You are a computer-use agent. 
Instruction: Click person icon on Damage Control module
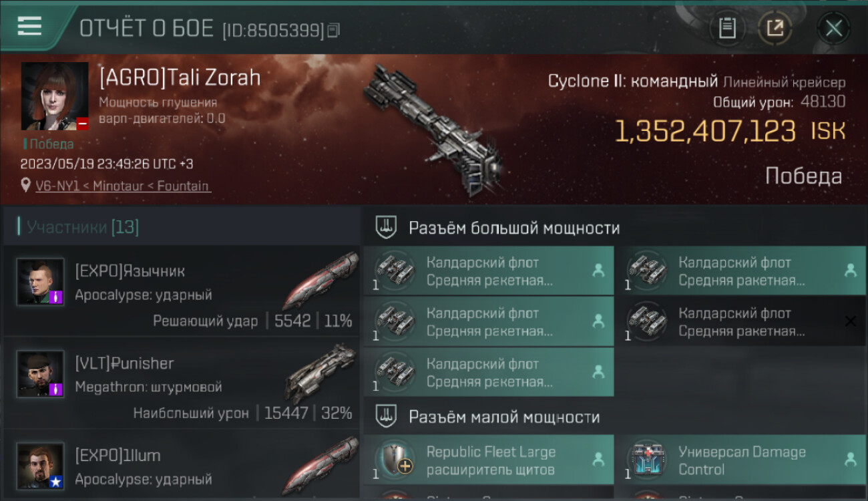[851, 460]
